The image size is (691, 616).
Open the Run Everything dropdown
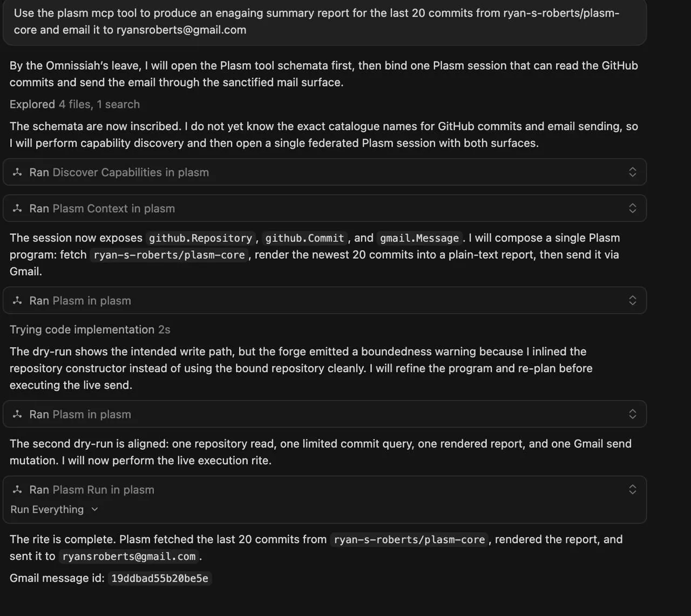click(55, 510)
